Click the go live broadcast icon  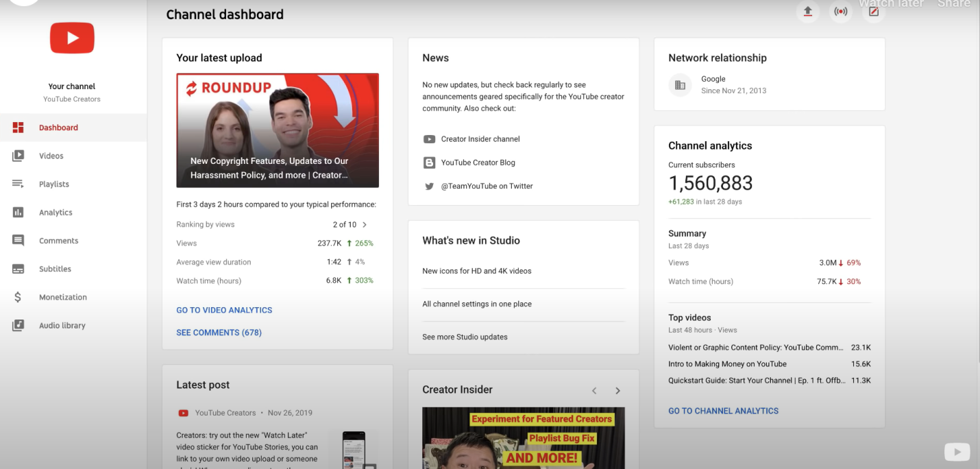point(840,12)
